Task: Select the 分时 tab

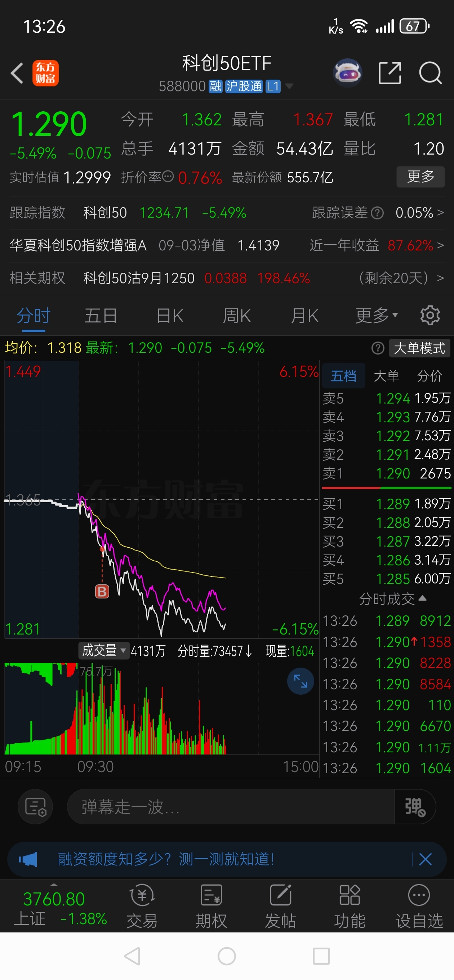Action: [34, 315]
